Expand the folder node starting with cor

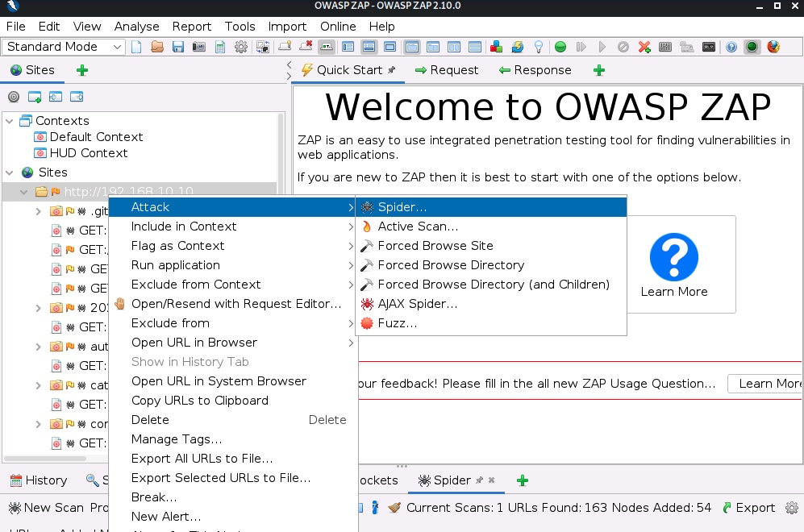(x=38, y=424)
